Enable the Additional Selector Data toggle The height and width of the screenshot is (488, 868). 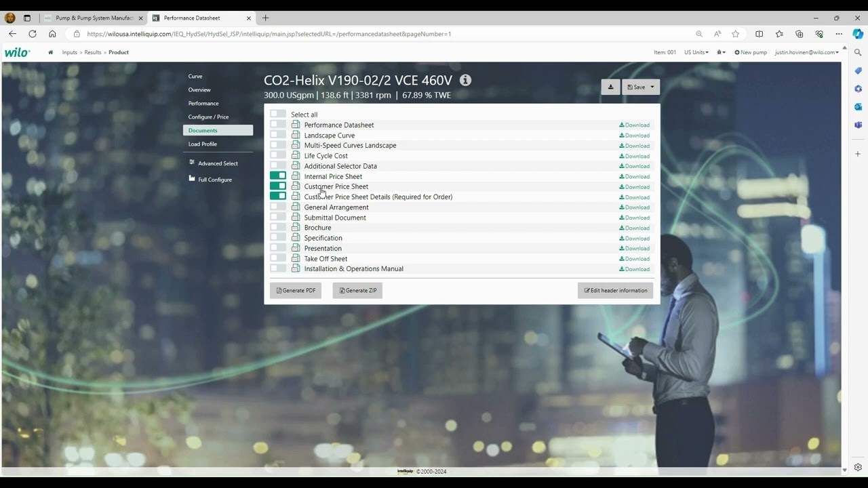click(278, 165)
